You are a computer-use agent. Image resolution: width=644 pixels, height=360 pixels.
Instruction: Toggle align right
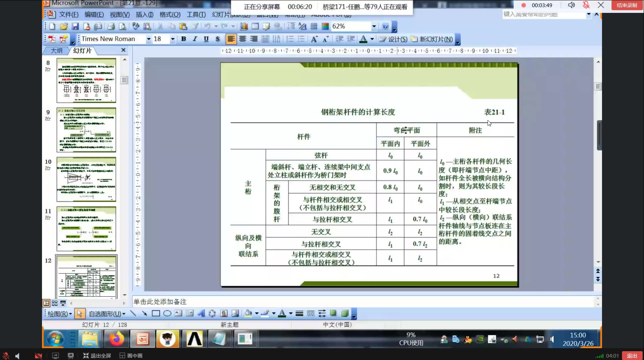coord(254,39)
